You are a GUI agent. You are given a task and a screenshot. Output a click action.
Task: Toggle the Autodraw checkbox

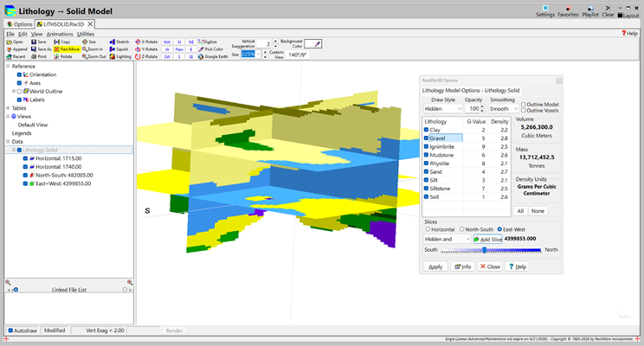pos(10,330)
